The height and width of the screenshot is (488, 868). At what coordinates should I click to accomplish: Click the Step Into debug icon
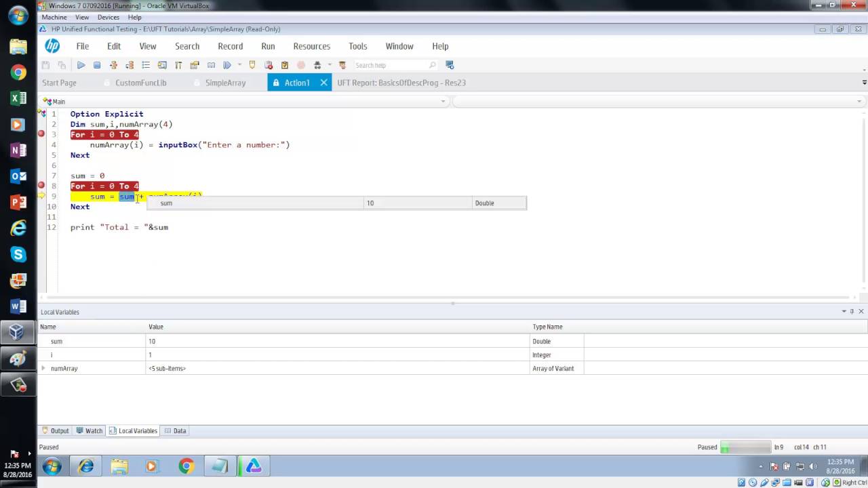tap(113, 65)
